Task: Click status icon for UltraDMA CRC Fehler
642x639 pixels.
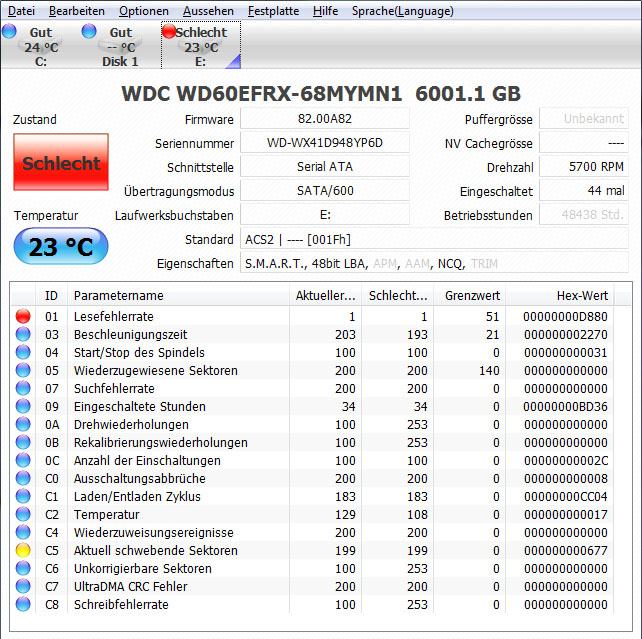Action: pos(23,586)
